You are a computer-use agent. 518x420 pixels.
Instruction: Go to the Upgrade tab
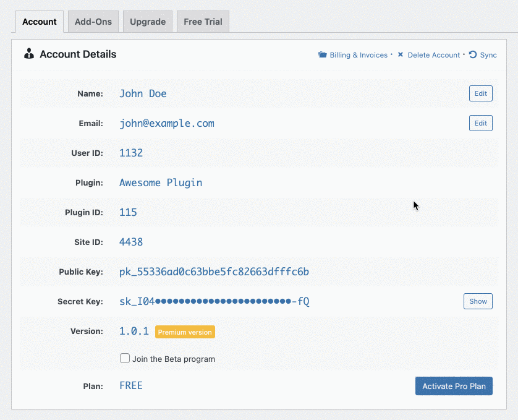click(x=148, y=22)
